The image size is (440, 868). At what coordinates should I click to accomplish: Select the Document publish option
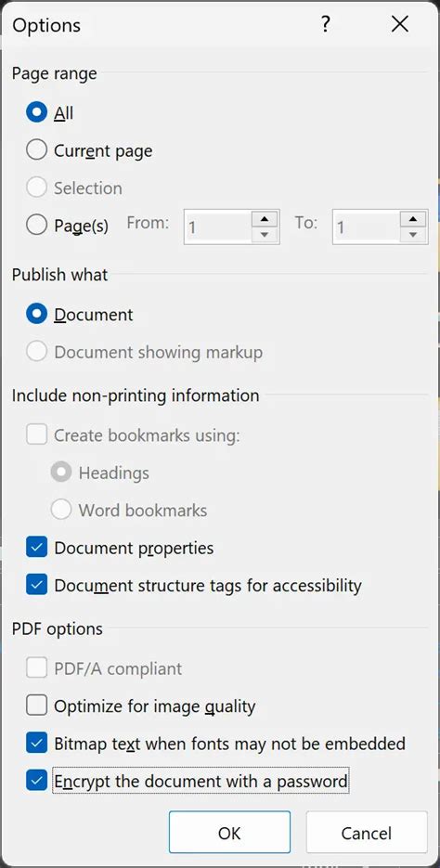pos(36,315)
